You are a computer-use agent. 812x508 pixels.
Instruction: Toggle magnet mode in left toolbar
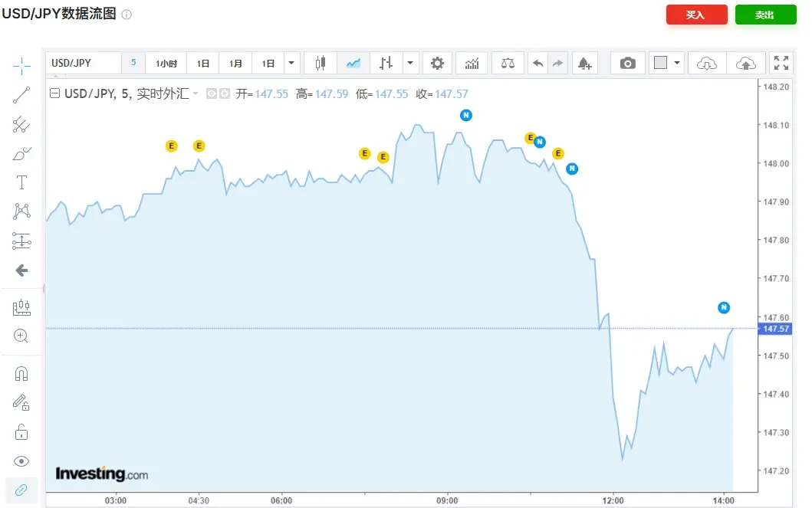[x=21, y=374]
